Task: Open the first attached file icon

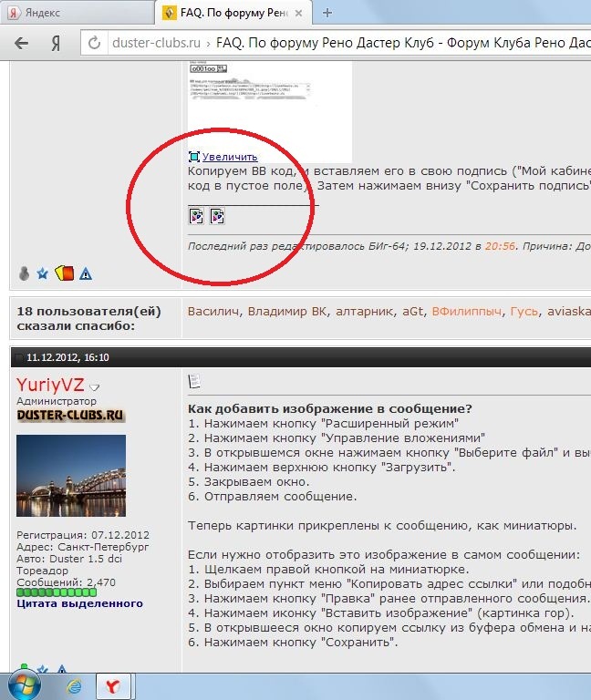Action: click(x=197, y=216)
